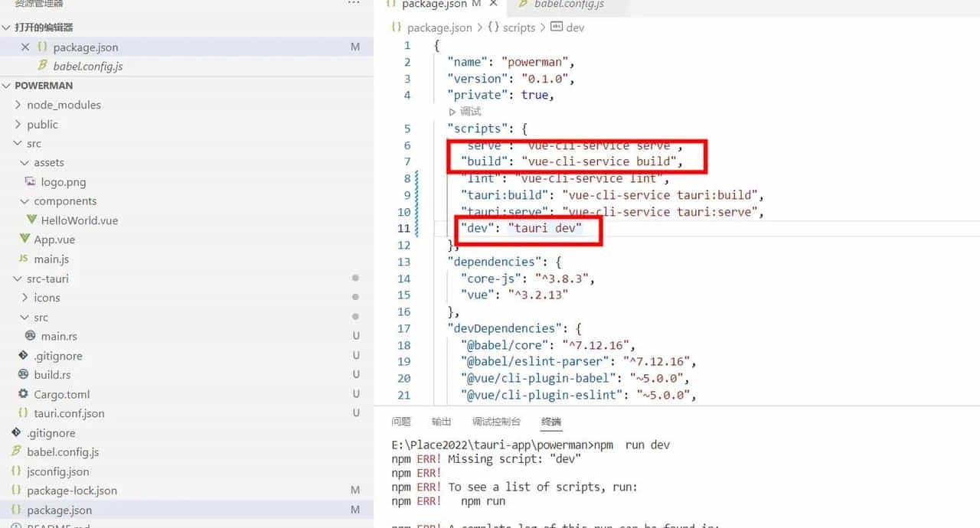
Task: Expand the node_modules folder
Action: [18, 105]
